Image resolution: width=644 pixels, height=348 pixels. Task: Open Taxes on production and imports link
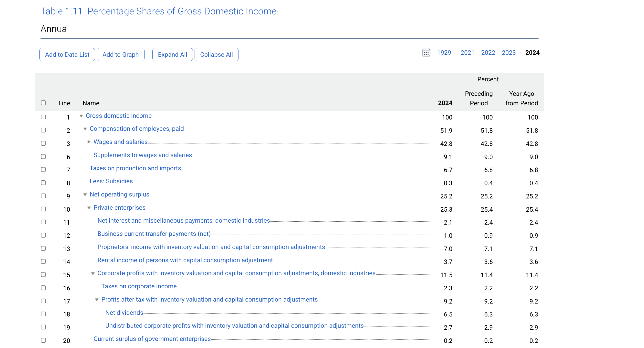(135, 168)
